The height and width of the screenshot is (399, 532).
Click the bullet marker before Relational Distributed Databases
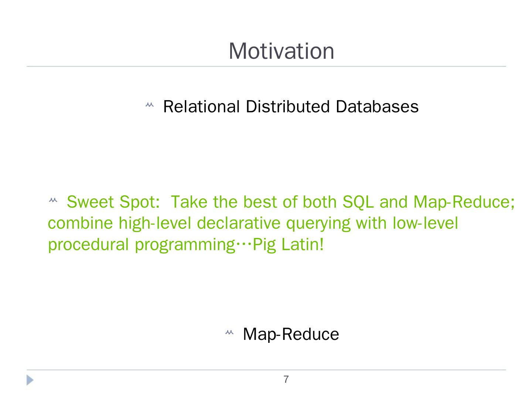pyautogui.click(x=149, y=106)
